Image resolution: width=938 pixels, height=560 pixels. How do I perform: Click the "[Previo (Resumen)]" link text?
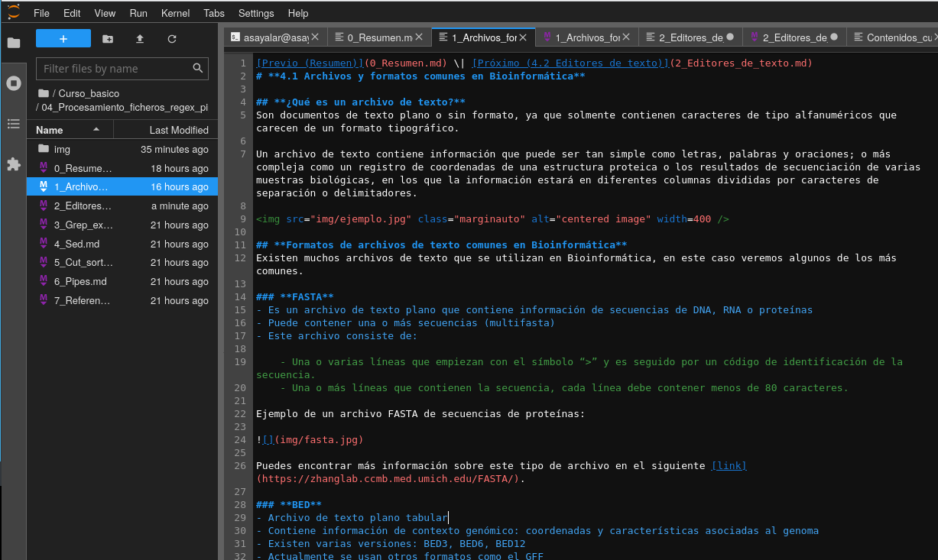310,63
